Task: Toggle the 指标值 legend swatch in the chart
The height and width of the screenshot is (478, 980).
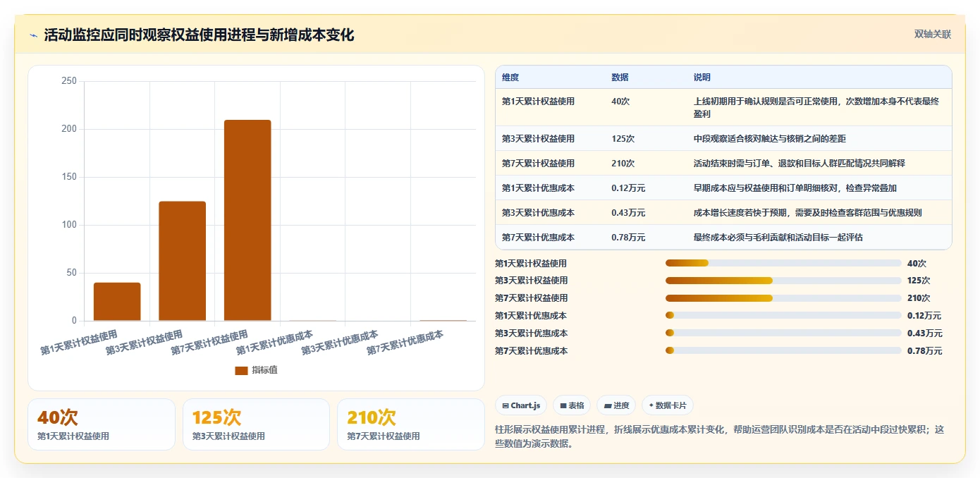Action: [241, 370]
